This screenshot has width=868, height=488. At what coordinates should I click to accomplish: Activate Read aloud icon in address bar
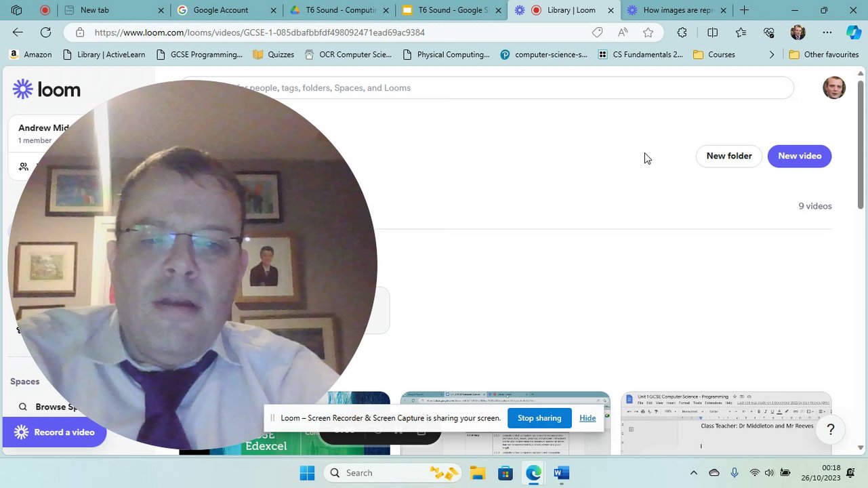623,33
